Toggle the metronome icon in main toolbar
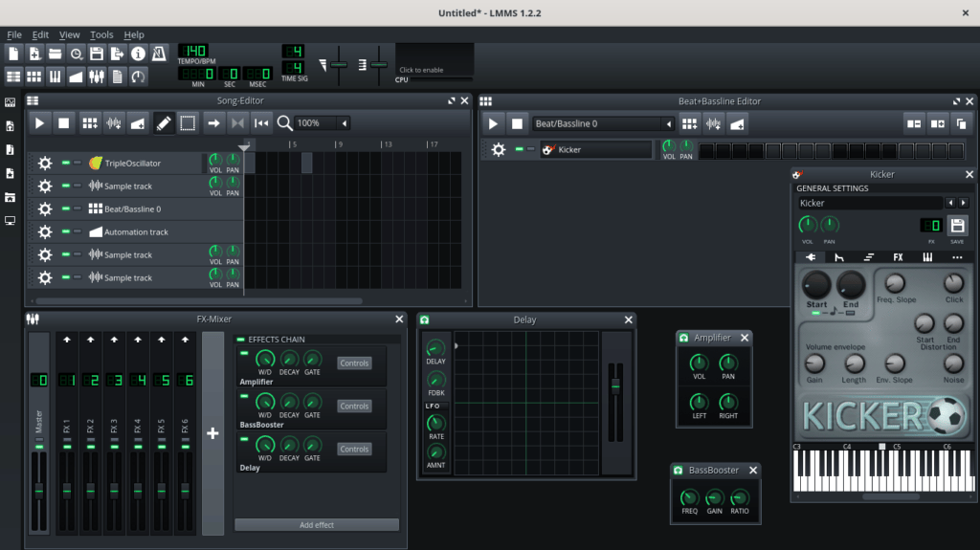Viewport: 980px width, 550px height. click(x=159, y=54)
